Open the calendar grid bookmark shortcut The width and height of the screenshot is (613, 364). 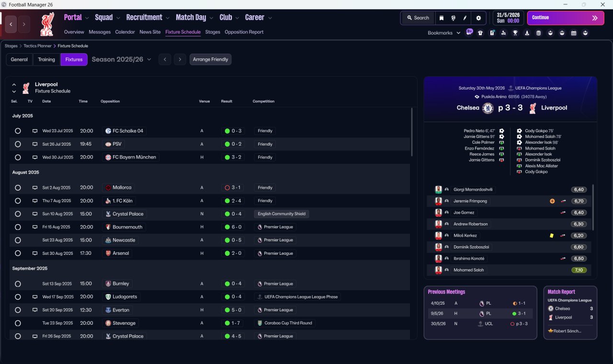click(574, 33)
